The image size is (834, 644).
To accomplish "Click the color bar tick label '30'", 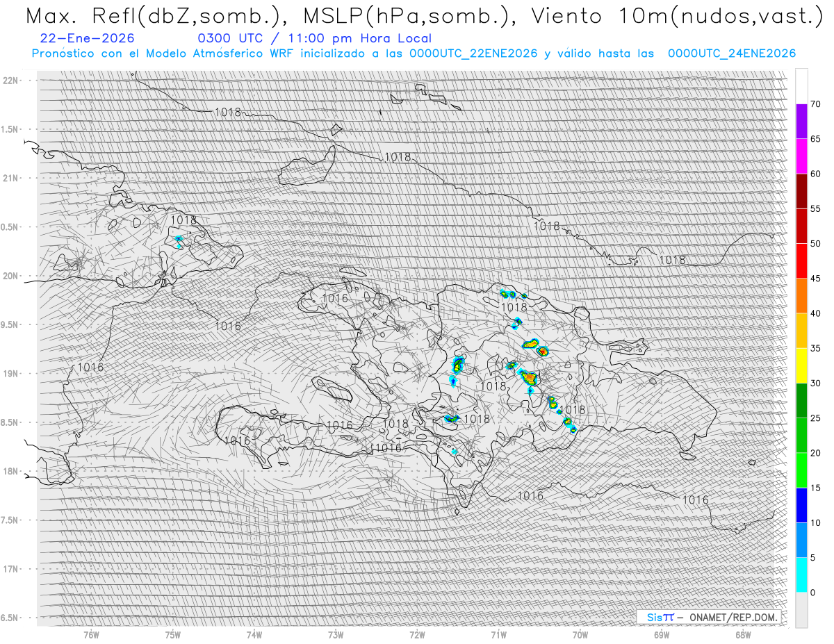I will 815,383.
